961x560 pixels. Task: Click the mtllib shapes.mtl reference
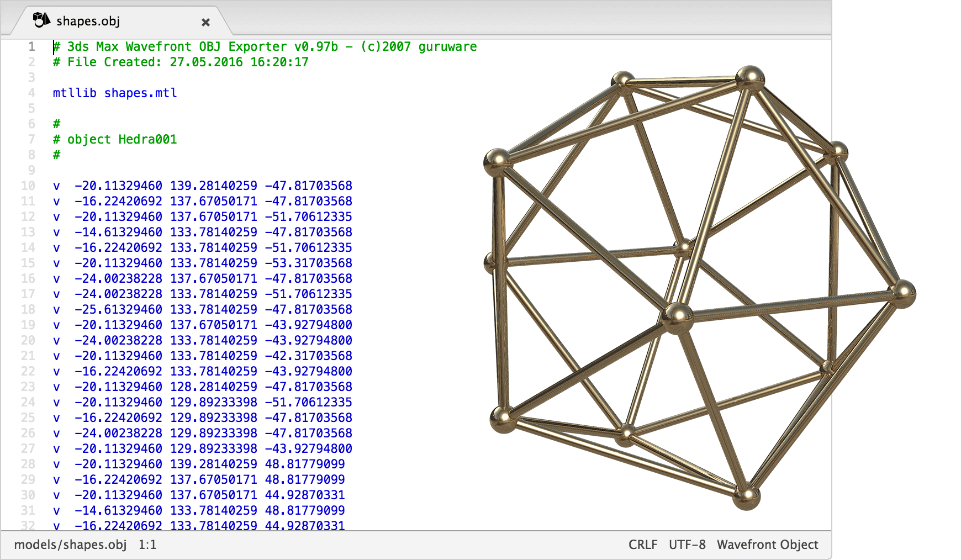click(114, 93)
